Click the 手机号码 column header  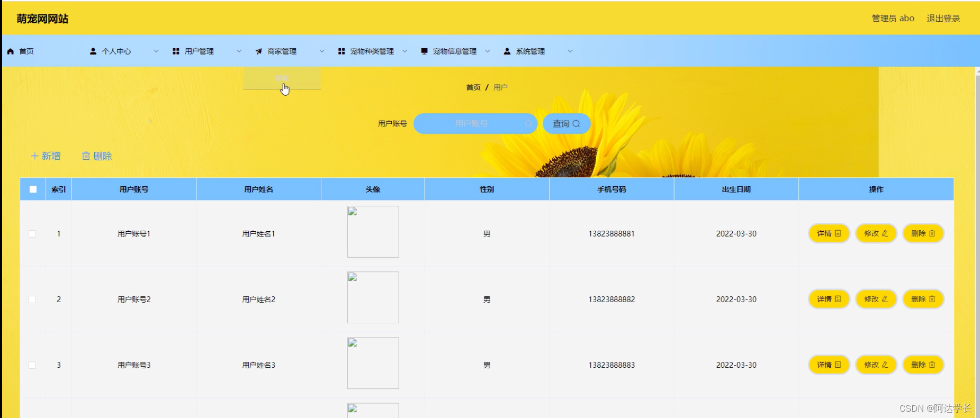click(x=612, y=189)
